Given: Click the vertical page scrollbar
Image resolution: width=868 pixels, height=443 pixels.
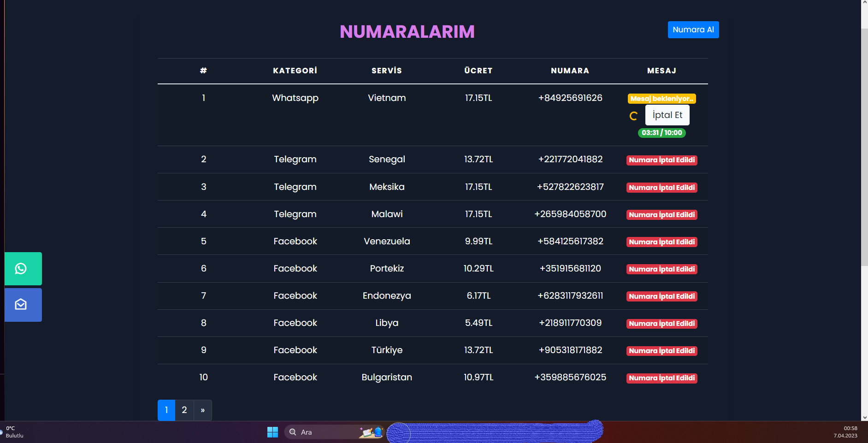Looking at the screenshot, I should 864,148.
